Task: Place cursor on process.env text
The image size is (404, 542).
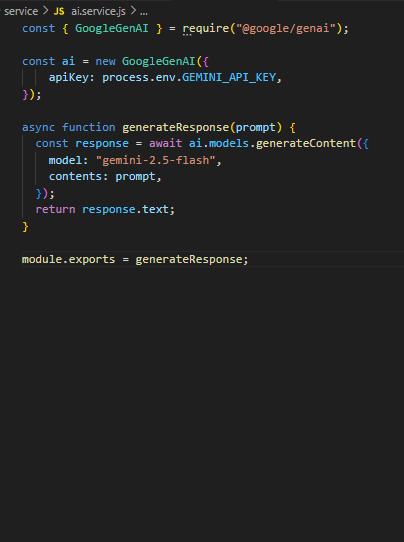Action: (139, 77)
